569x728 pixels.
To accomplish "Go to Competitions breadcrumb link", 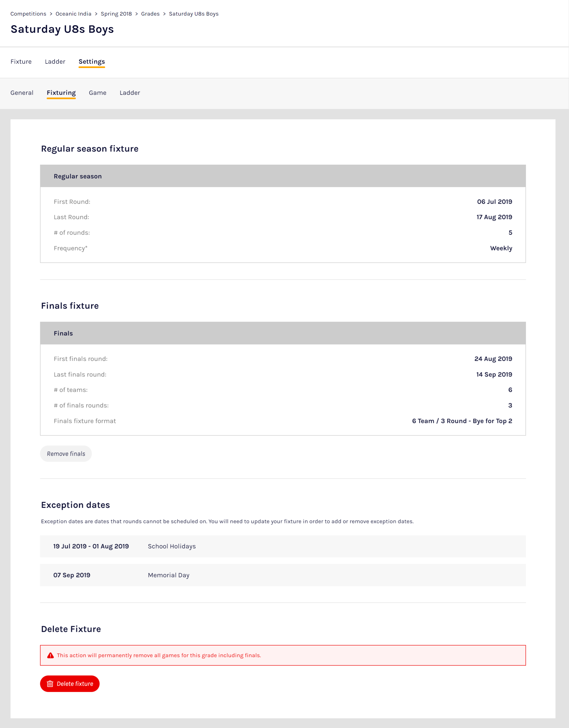I will click(28, 14).
